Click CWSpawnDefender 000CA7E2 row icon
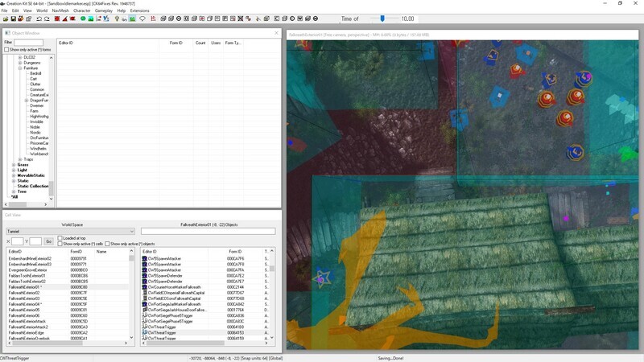The image size is (644, 362). pyautogui.click(x=145, y=276)
